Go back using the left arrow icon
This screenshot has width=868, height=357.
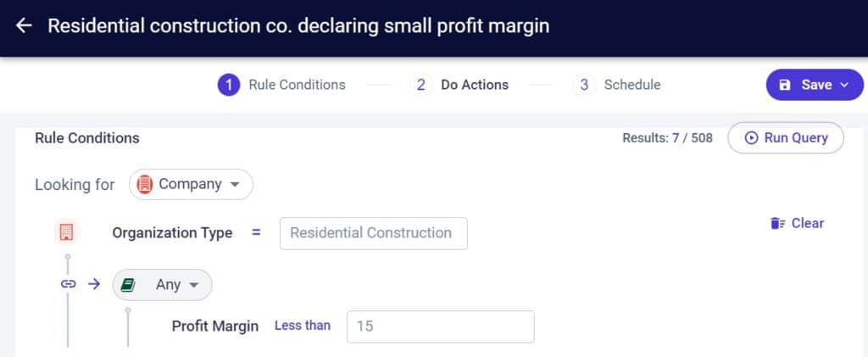[24, 25]
